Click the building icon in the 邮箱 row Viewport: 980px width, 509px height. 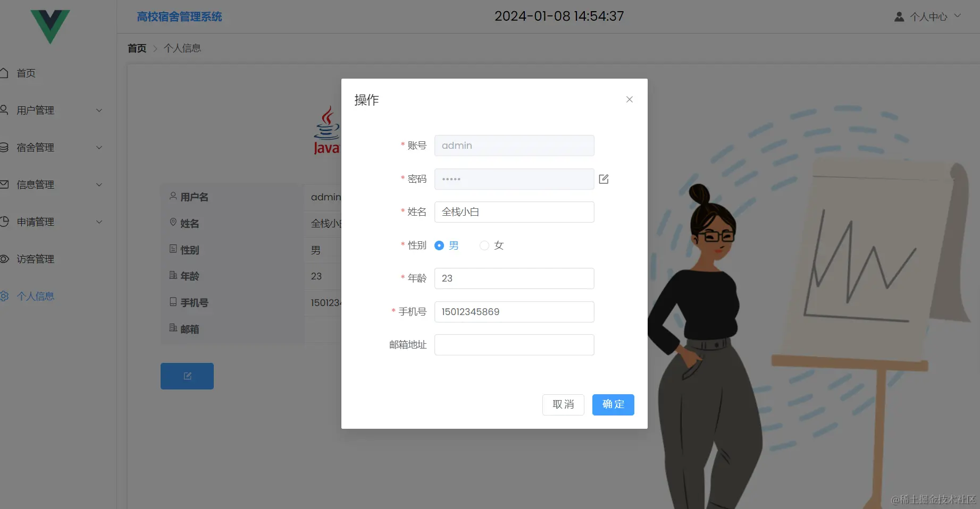click(x=173, y=328)
